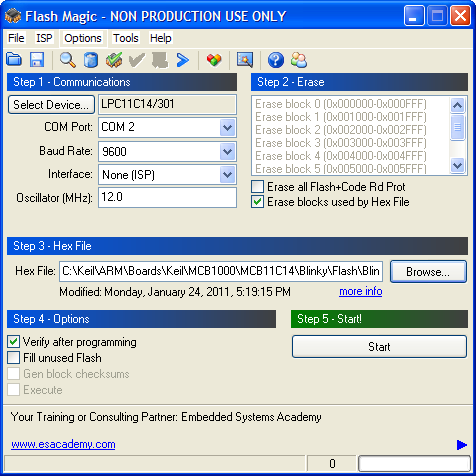Screen dimensions: 476x476
Task: Click the blue arrow Go toolbar icon
Action: pos(183,60)
